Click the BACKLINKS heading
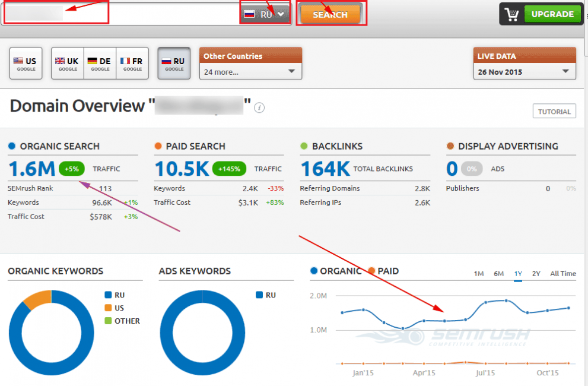Image resolution: width=588 pixels, height=386 pixels. pos(337,146)
